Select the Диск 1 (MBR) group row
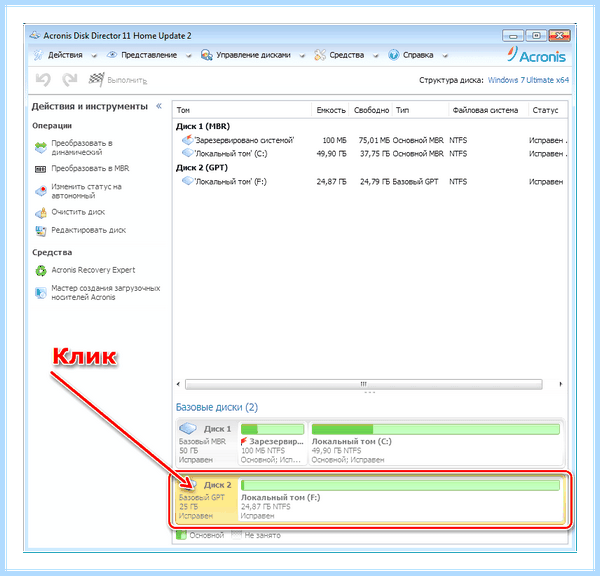Image resolution: width=600 pixels, height=576 pixels. pos(370,126)
